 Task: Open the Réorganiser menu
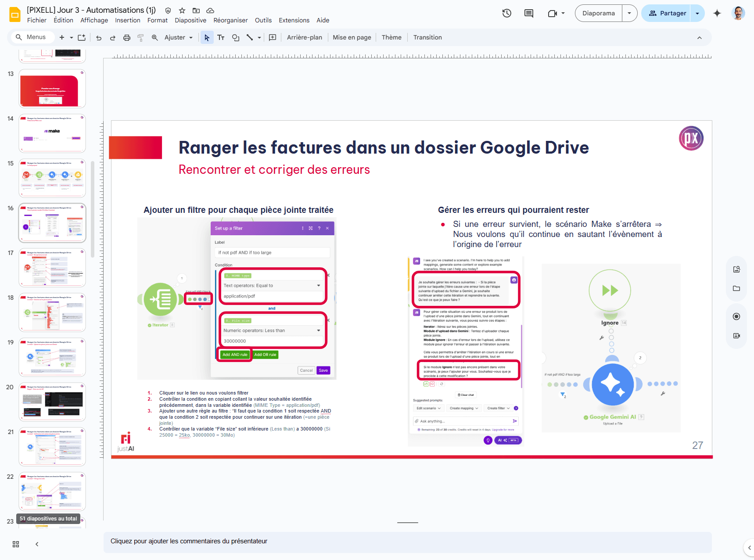coord(230,20)
